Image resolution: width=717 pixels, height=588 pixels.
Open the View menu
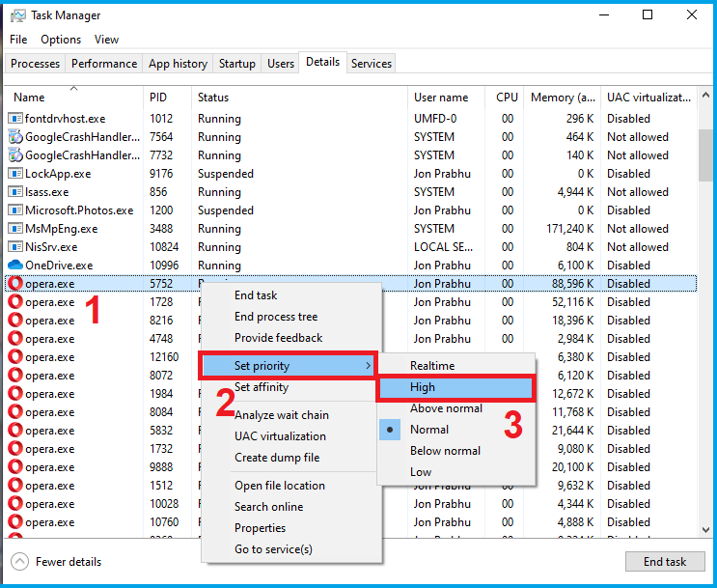coord(106,40)
